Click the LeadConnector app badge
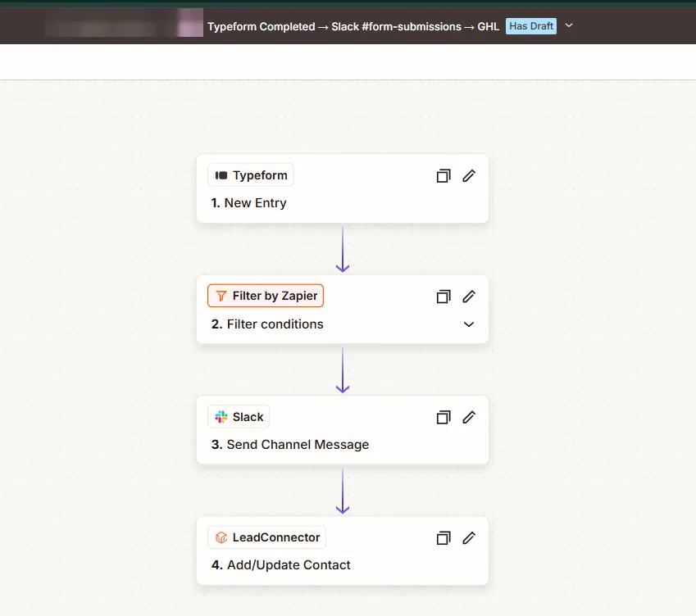The image size is (696, 616). pos(266,537)
